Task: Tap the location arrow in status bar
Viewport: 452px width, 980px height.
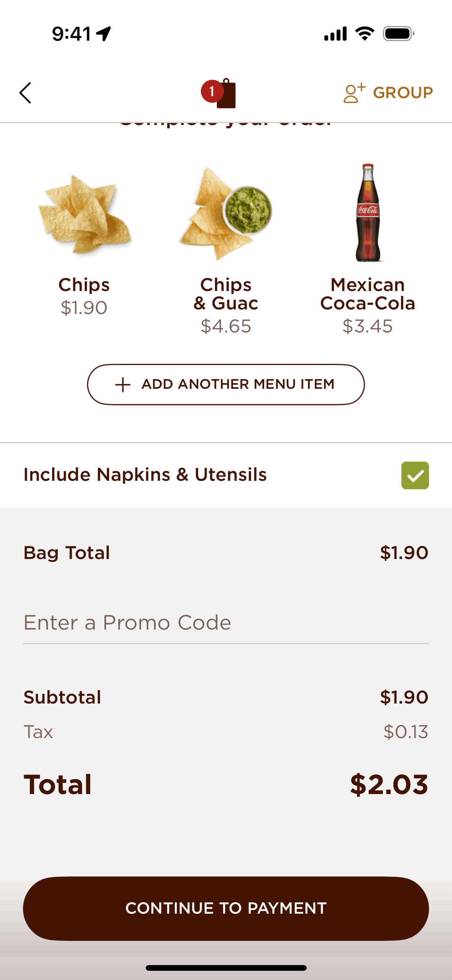Action: (x=104, y=34)
